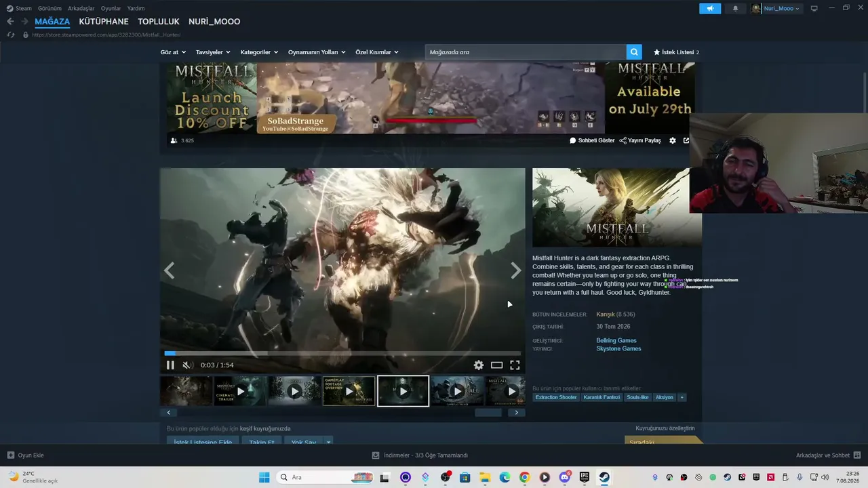The width and height of the screenshot is (868, 488).
Task: Open Google Chrome from the taskbar
Action: click(524, 477)
